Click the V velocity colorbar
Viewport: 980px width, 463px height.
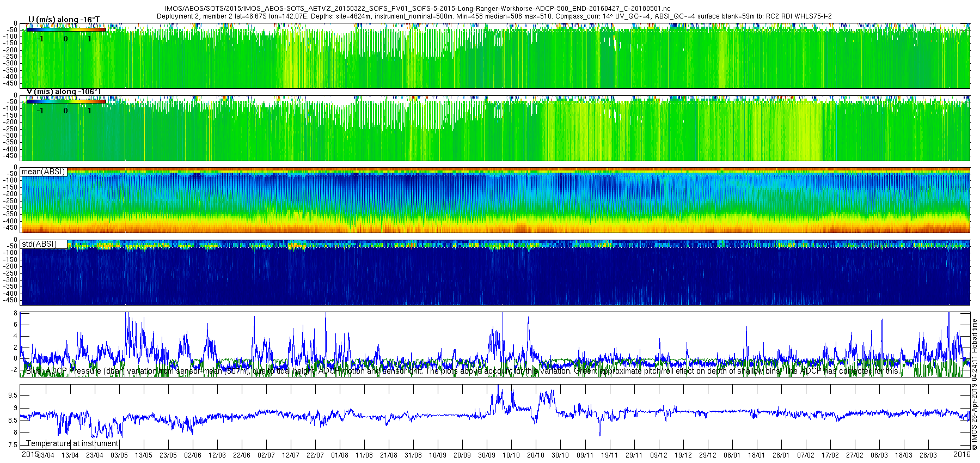pyautogui.click(x=66, y=101)
